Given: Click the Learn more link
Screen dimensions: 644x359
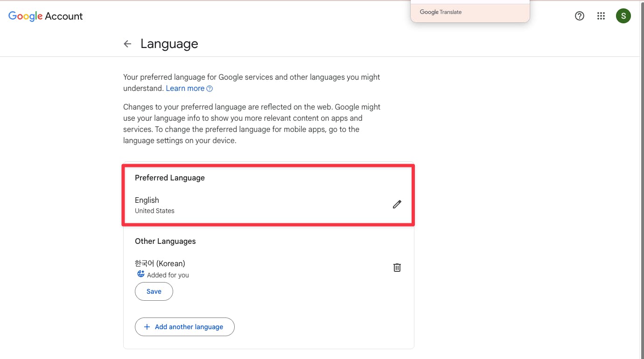Looking at the screenshot, I should [185, 88].
